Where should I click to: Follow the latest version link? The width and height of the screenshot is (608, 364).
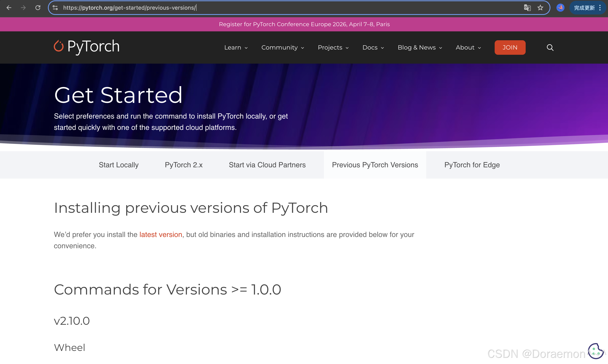[x=161, y=235]
